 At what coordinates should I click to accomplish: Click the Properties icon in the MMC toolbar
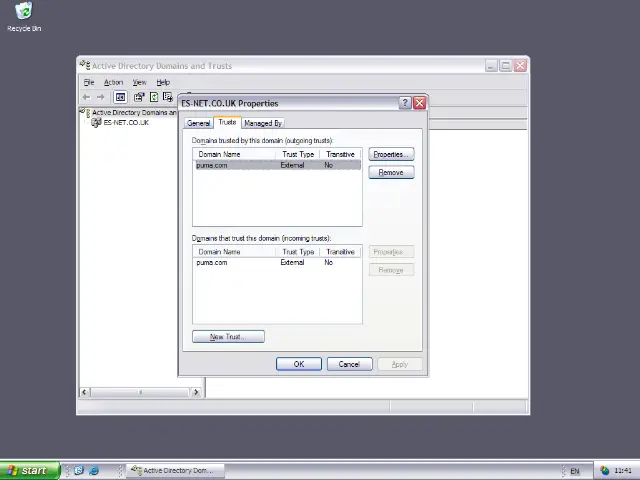pos(139,97)
